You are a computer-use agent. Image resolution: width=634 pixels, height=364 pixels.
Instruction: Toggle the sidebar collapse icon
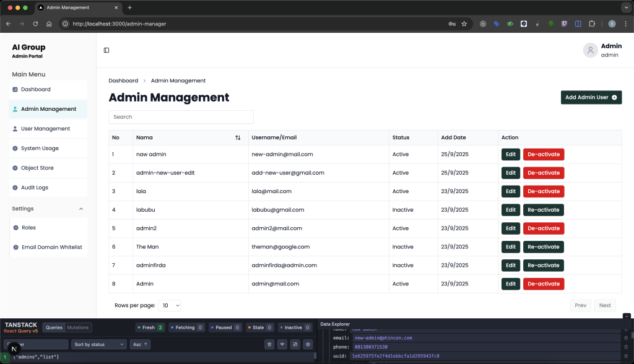[x=106, y=50]
